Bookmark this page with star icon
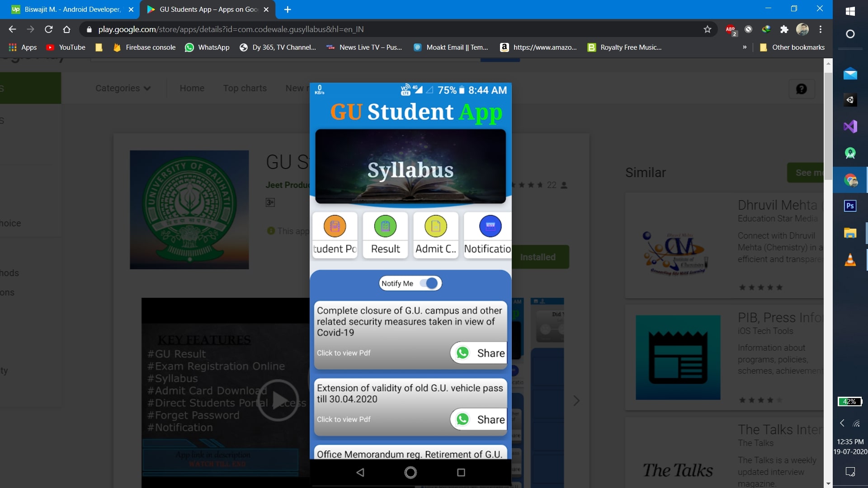Viewport: 868px width, 488px height. pyautogui.click(x=708, y=29)
